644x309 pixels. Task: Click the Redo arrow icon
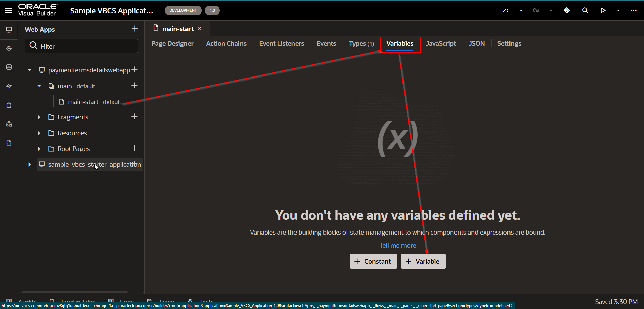click(x=536, y=10)
